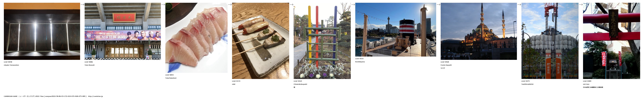The image size is (644, 99).
Task: Click the author name YukaTakedomi
Action: [x=171, y=78]
